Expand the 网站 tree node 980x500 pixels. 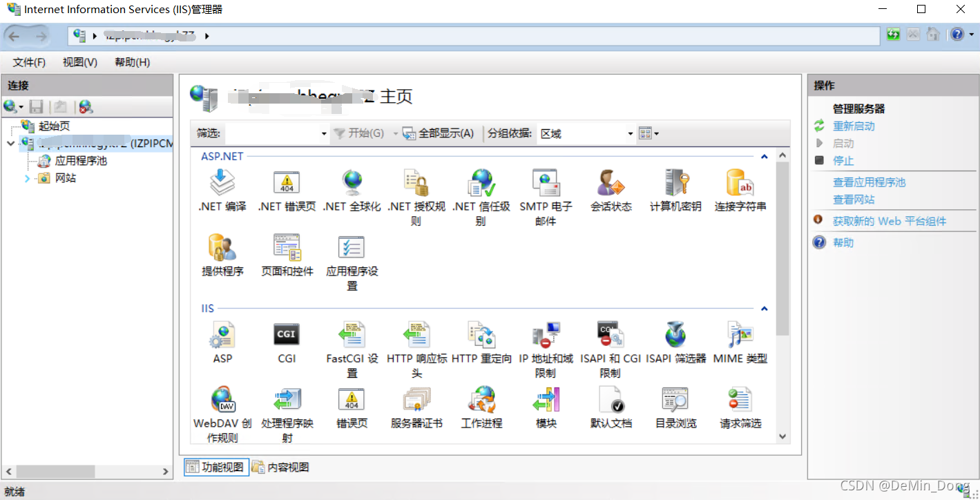pyautogui.click(x=27, y=178)
